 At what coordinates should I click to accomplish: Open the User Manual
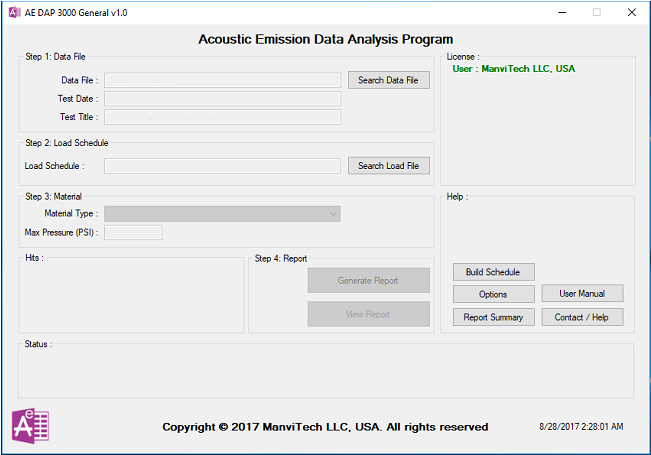click(582, 294)
